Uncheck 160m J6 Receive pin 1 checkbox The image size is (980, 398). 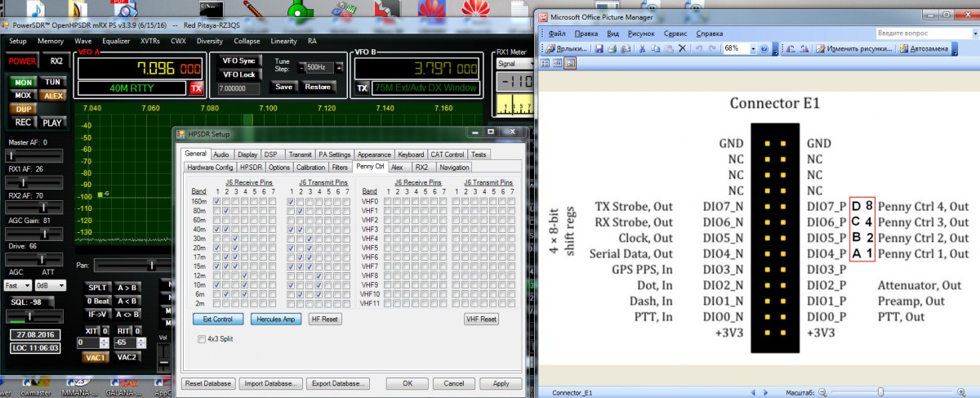point(216,201)
